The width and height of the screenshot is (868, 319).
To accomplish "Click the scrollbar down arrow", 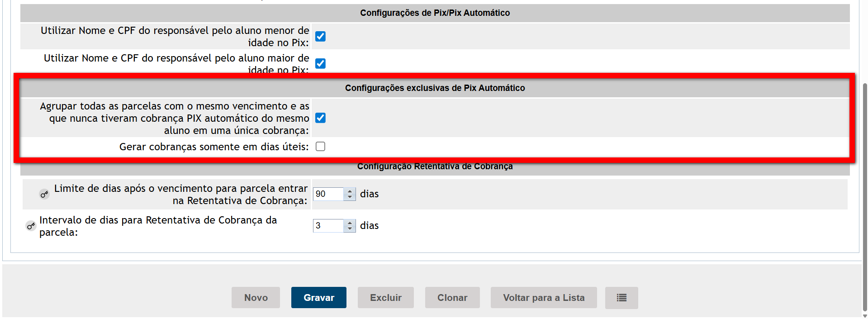I will pyautogui.click(x=865, y=316).
